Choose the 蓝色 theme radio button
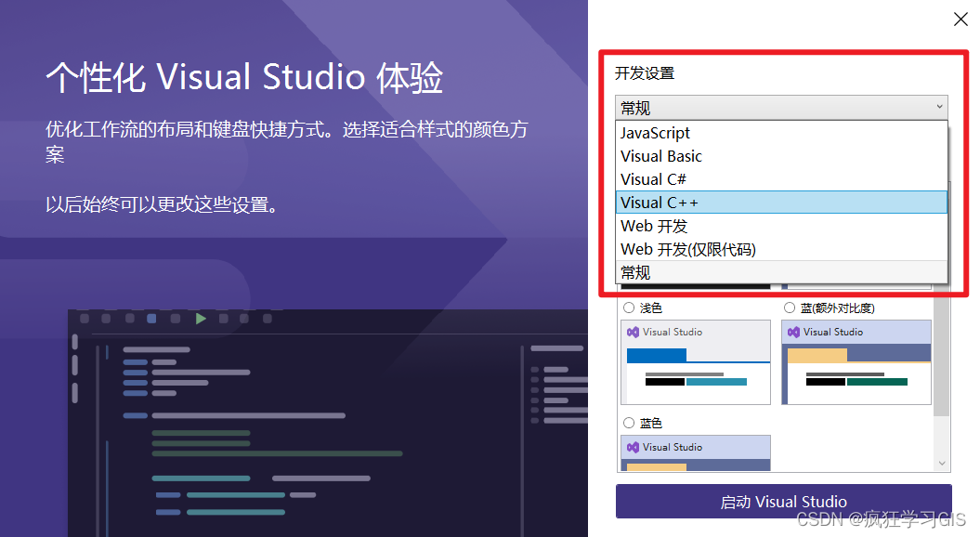The width and height of the screenshot is (980, 537). (629, 423)
